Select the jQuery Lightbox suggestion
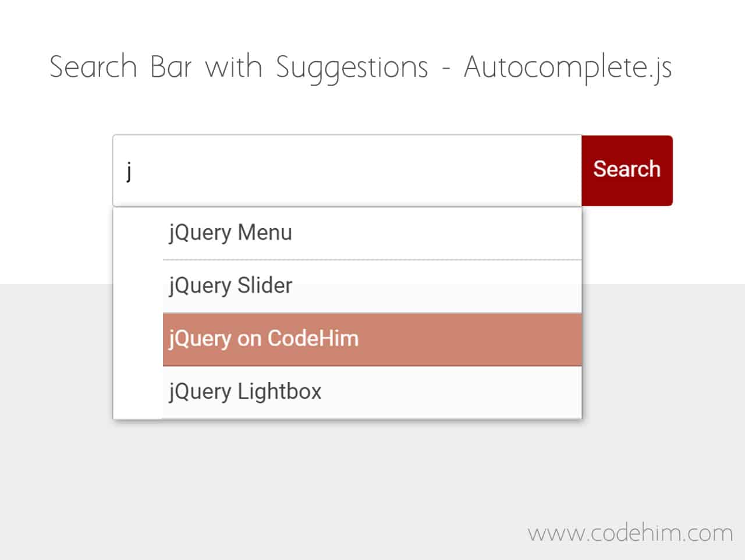This screenshot has width=745, height=560. (245, 391)
